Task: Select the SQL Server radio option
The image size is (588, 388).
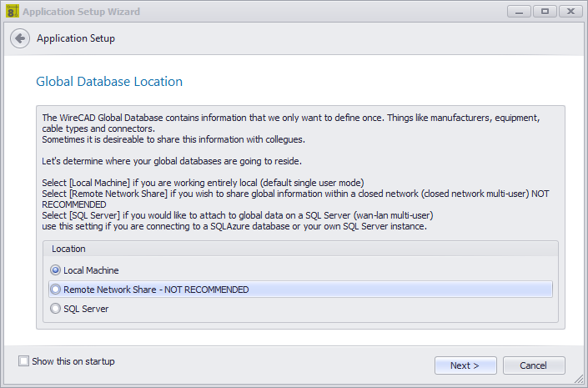Action: coord(79,309)
